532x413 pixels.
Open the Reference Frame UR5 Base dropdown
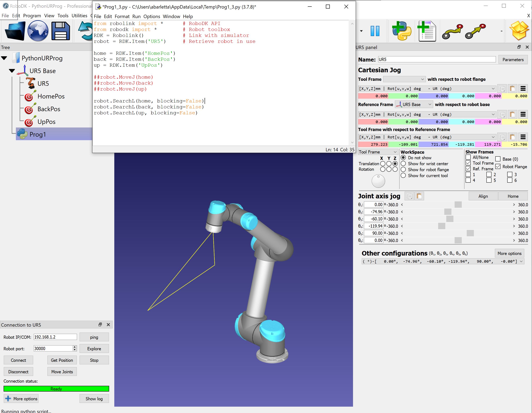(x=414, y=104)
